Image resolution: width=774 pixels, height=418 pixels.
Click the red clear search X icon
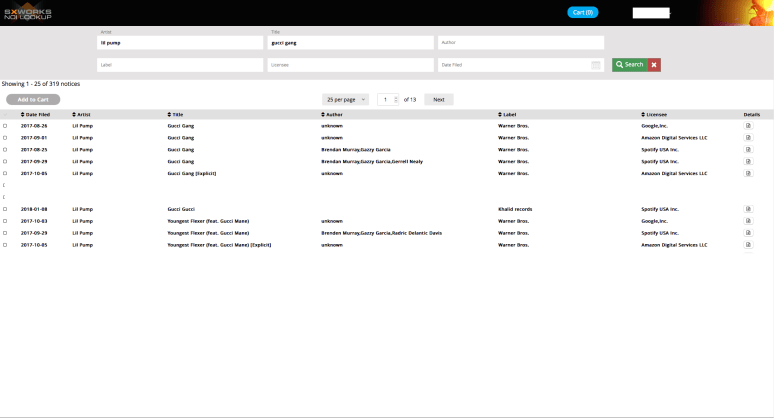[654, 65]
